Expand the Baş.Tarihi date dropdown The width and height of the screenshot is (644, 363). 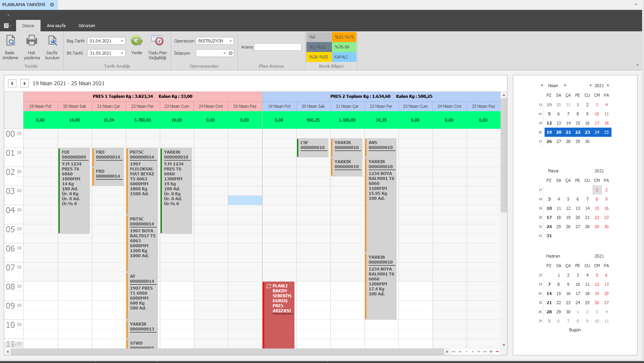tap(122, 41)
